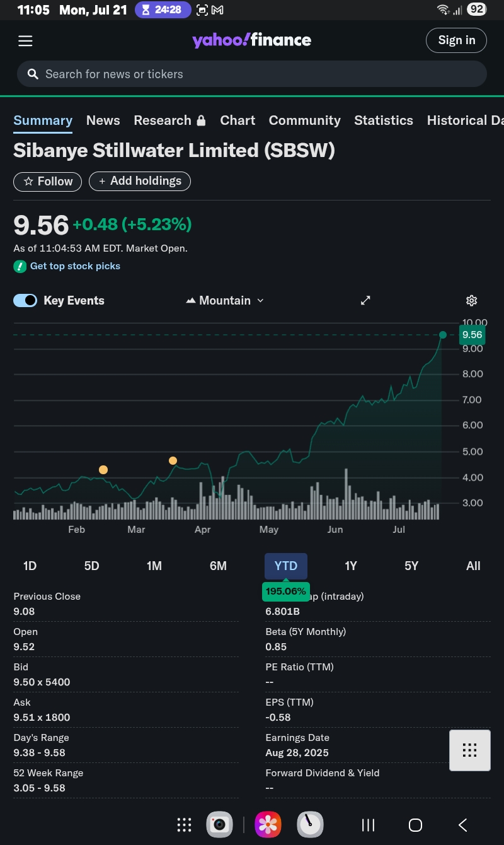The height and width of the screenshot is (845, 504).
Task: Tap the 24:28 timer pill in status bar
Action: (163, 10)
